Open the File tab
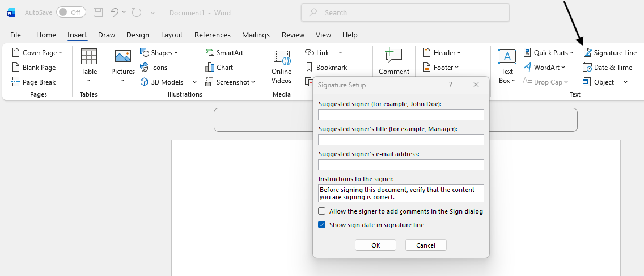This screenshot has height=276, width=644. (15, 35)
